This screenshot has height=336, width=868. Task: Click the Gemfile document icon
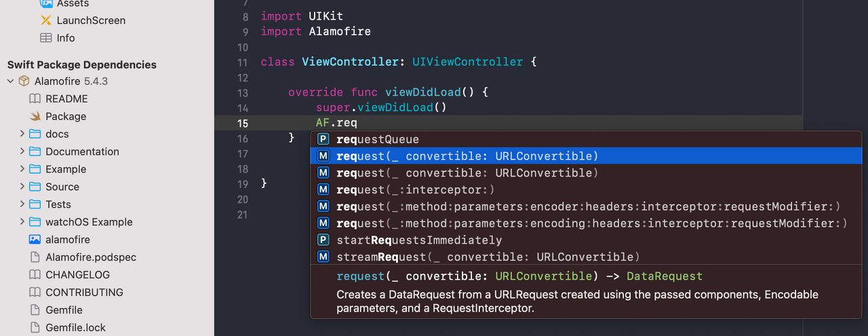click(35, 310)
